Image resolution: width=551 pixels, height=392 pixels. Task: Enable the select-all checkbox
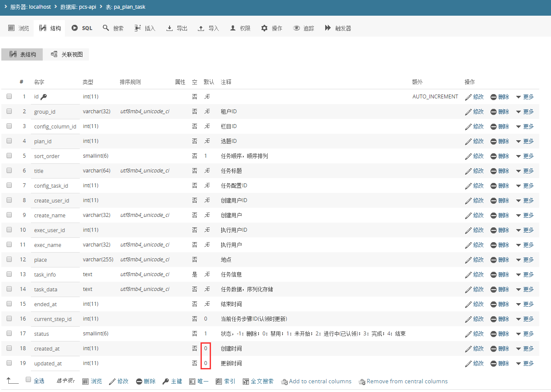tap(28, 380)
